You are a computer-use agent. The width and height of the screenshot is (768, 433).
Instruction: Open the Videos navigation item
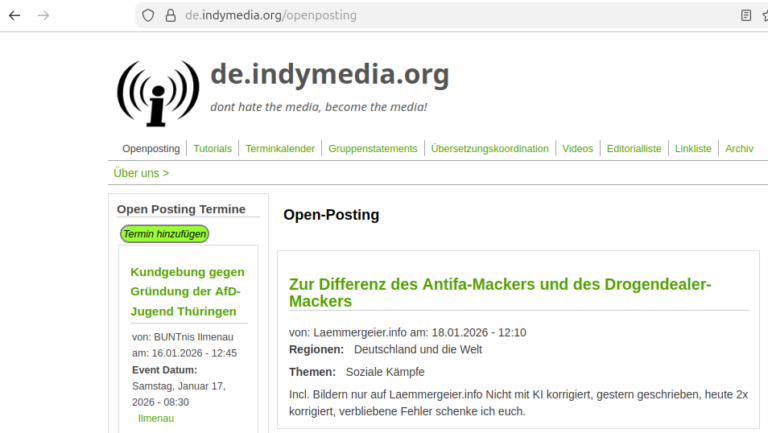(x=577, y=148)
